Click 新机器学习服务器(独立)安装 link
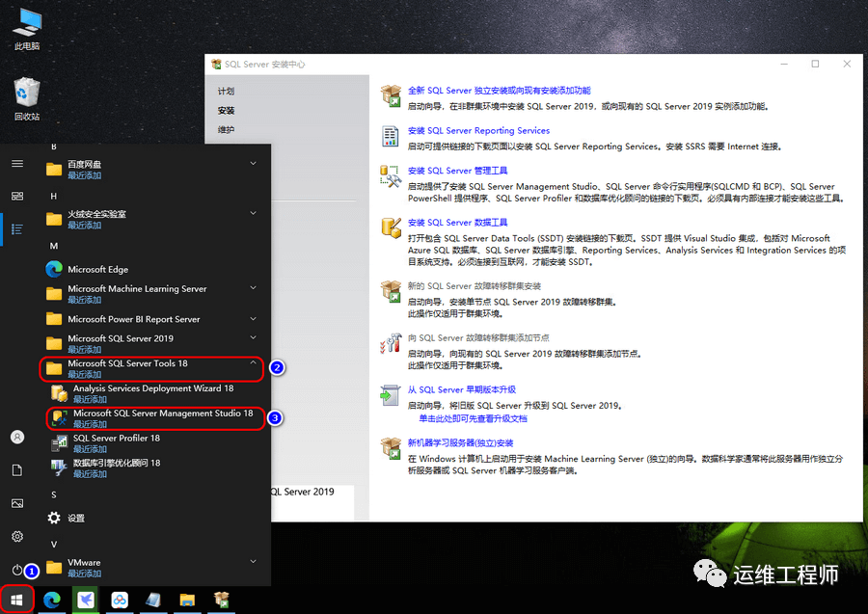The width and height of the screenshot is (868, 614). pyautogui.click(x=461, y=442)
